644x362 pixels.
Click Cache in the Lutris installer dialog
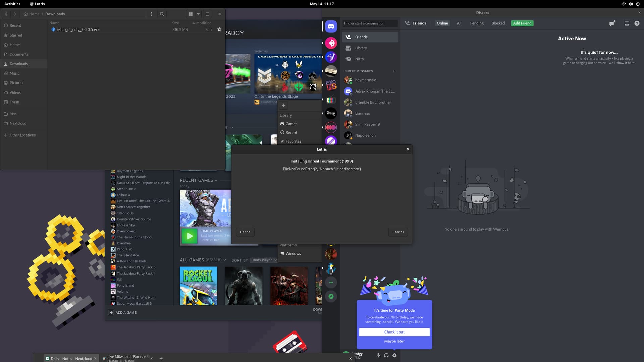pos(245,232)
